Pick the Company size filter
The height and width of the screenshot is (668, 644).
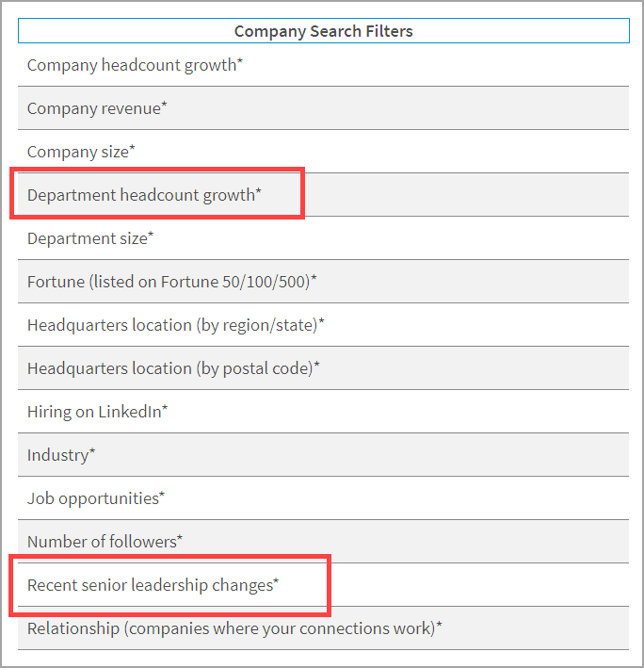point(79,152)
